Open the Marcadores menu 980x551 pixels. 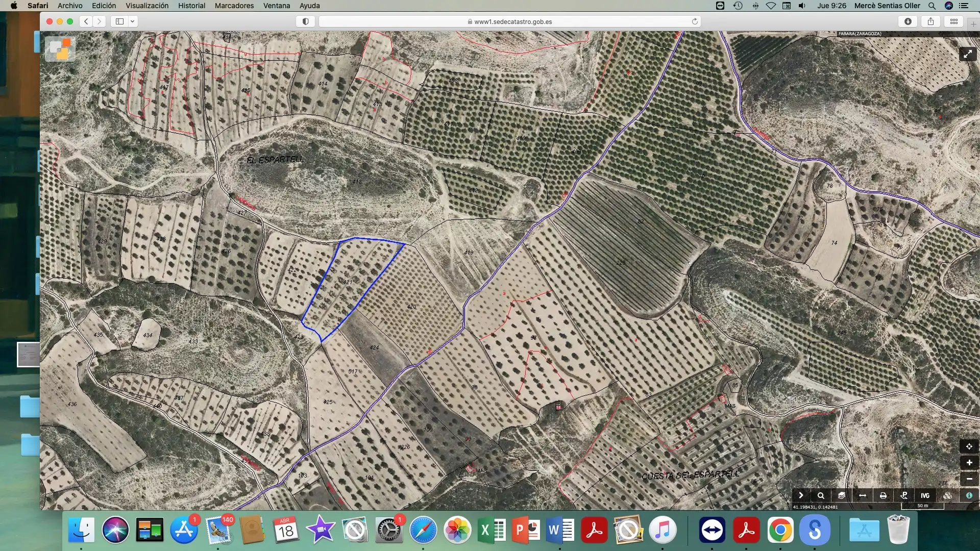pyautogui.click(x=234, y=6)
